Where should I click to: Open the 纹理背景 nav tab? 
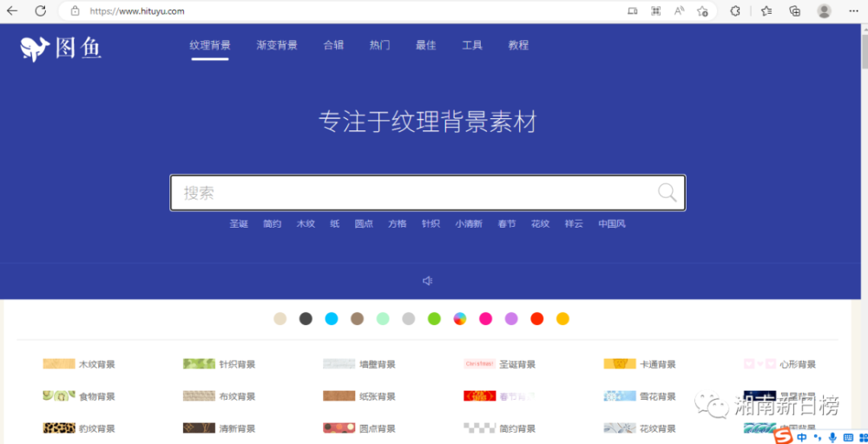click(210, 45)
